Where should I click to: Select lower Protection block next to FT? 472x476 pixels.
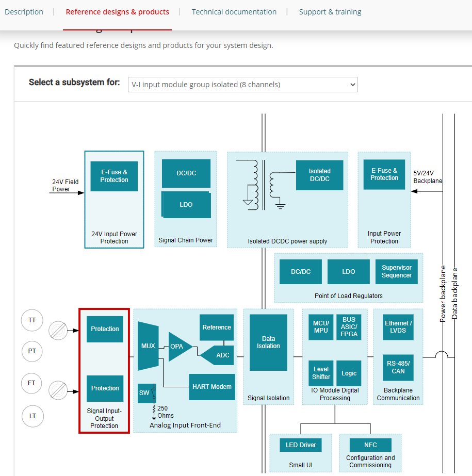(105, 388)
